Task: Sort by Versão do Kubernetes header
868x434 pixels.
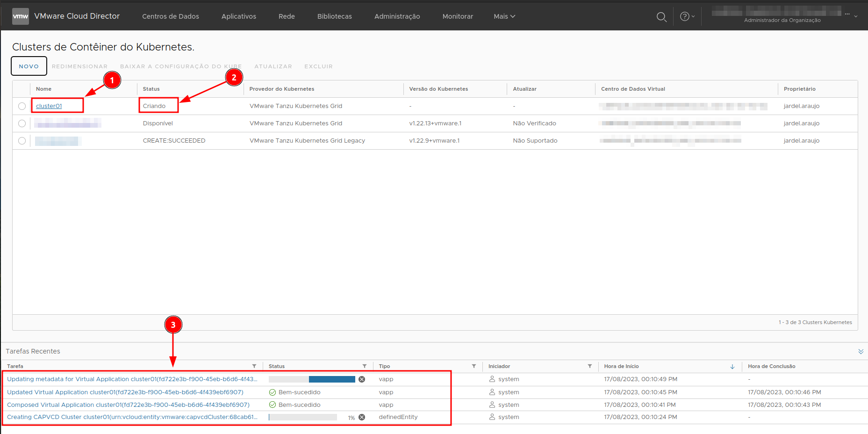Action: click(x=438, y=89)
